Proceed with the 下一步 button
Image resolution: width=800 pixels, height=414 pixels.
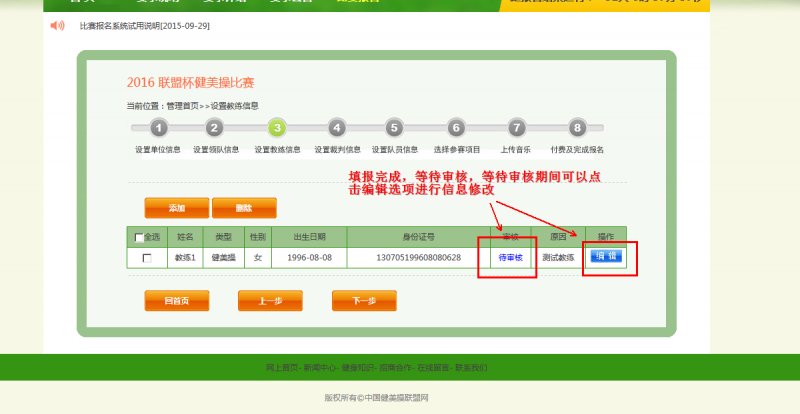pyautogui.click(x=364, y=301)
